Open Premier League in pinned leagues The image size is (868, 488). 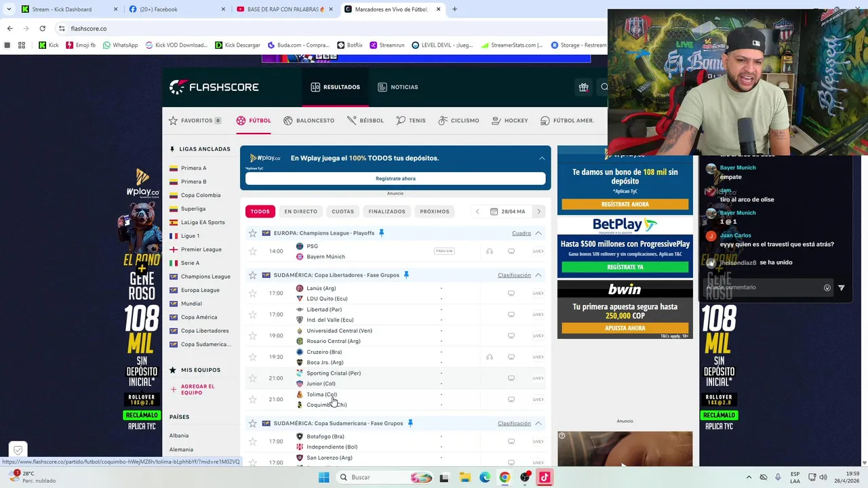tap(201, 249)
